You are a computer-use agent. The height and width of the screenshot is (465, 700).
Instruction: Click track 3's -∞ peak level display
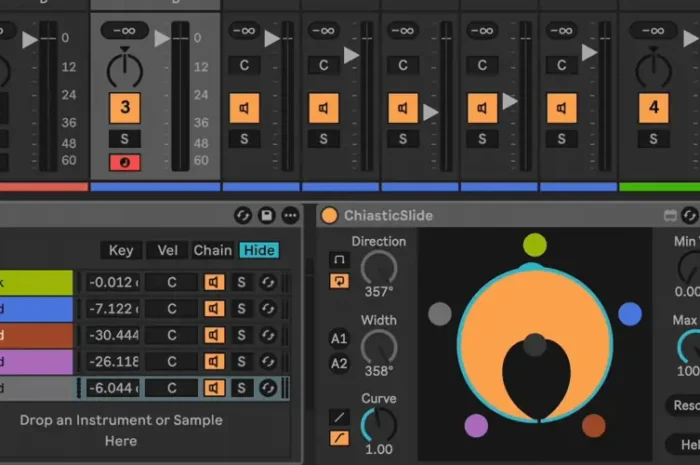[125, 30]
